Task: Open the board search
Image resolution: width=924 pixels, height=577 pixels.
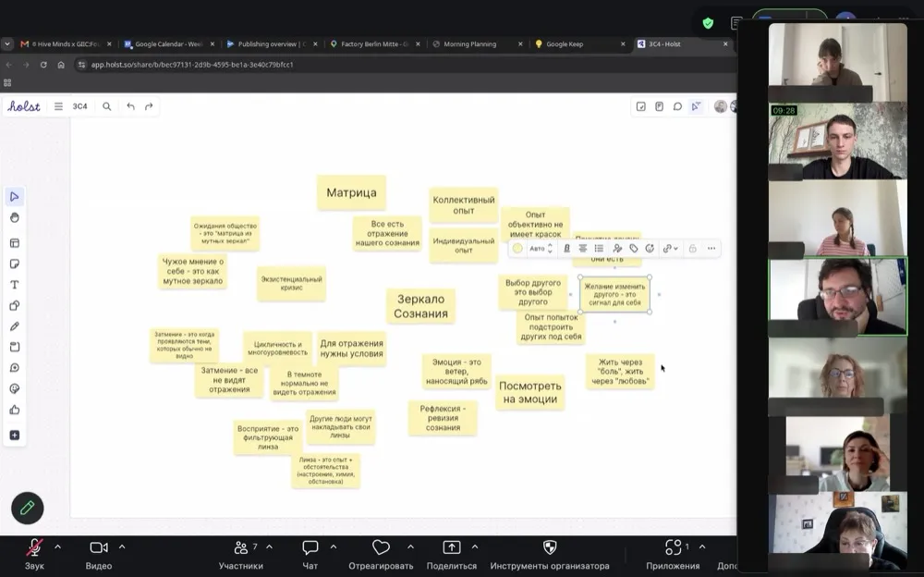Action: pyautogui.click(x=106, y=106)
